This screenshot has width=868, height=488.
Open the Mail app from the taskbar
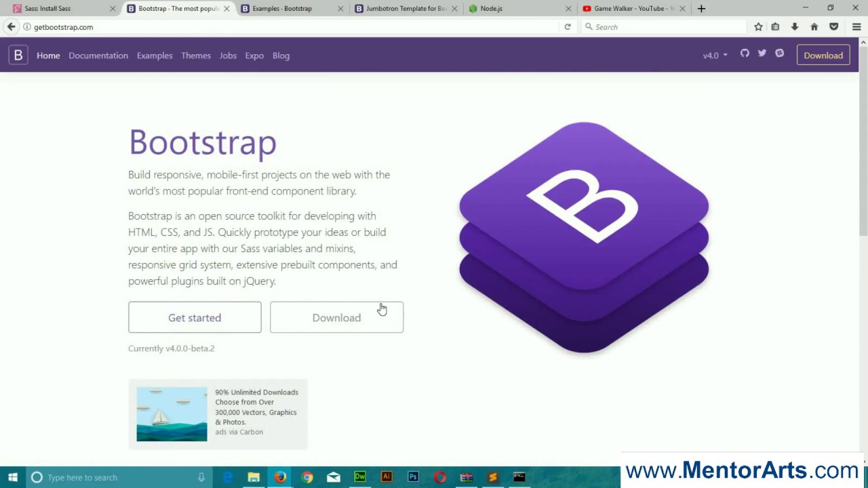[x=334, y=477]
